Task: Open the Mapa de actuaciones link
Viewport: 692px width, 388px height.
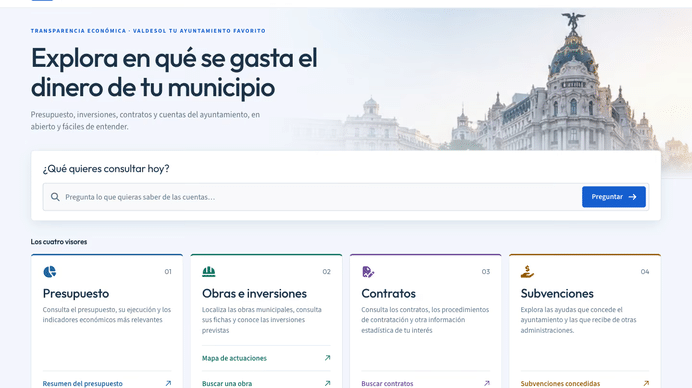Action: coord(234,358)
